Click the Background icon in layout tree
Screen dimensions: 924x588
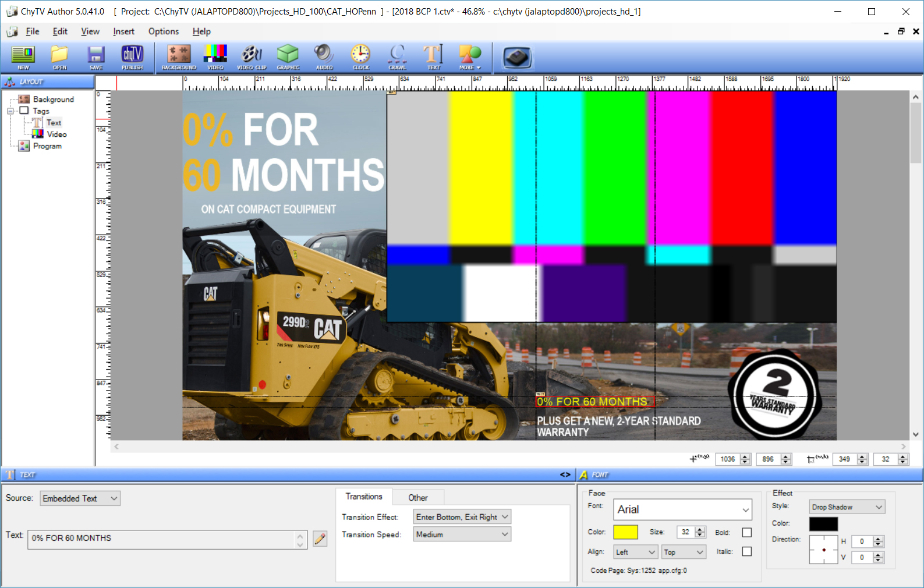(x=24, y=99)
